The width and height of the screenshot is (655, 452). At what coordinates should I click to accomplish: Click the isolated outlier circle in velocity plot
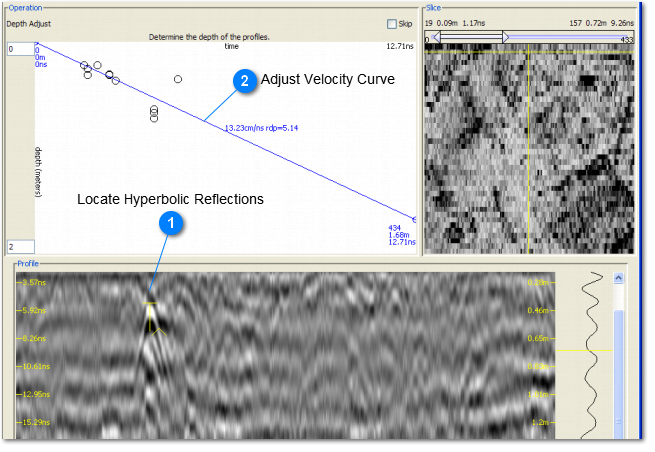180,80
